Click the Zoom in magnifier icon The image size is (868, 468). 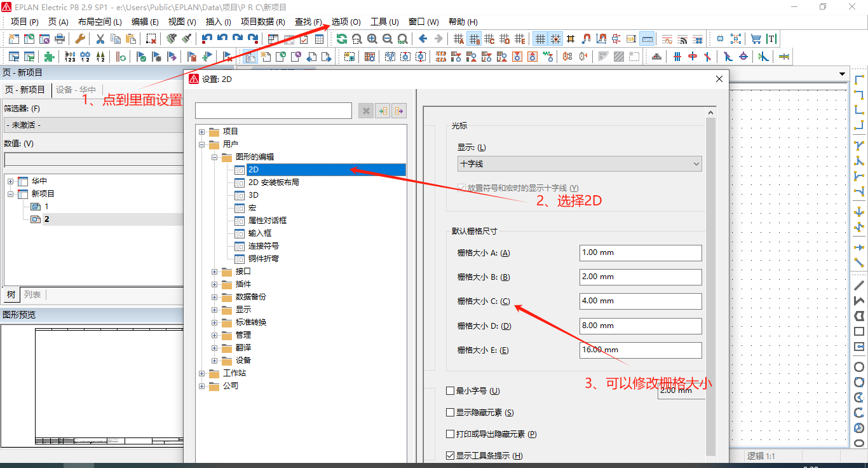point(372,39)
